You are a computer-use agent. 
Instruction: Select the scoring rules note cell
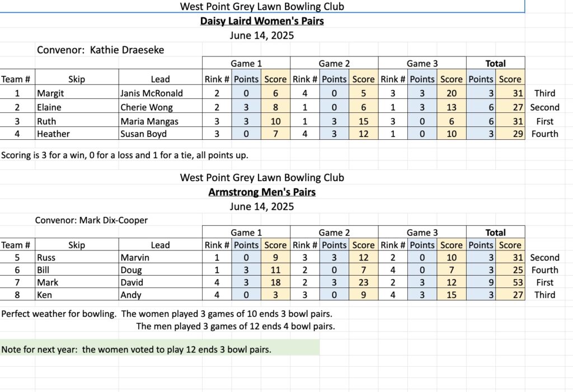click(x=125, y=155)
